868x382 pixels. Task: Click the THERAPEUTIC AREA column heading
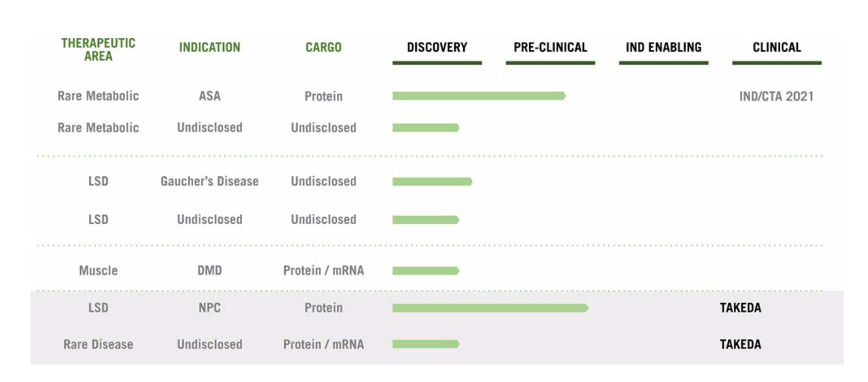98,49
